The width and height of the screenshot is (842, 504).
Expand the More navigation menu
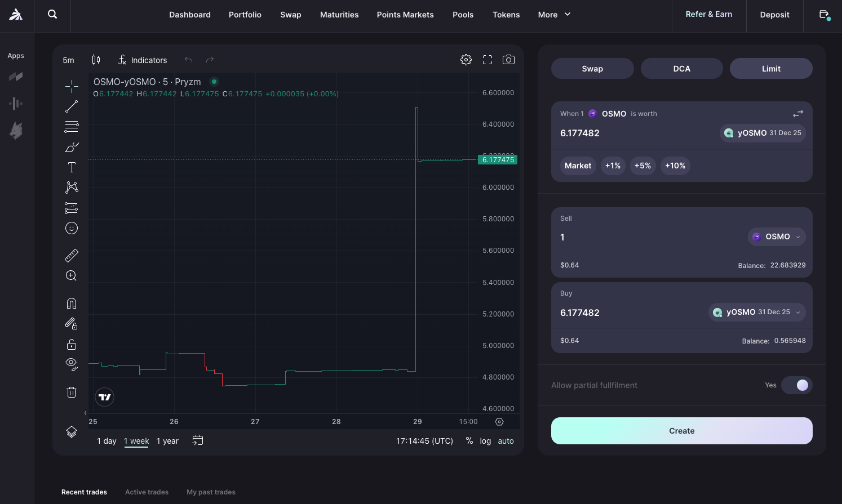coord(554,15)
